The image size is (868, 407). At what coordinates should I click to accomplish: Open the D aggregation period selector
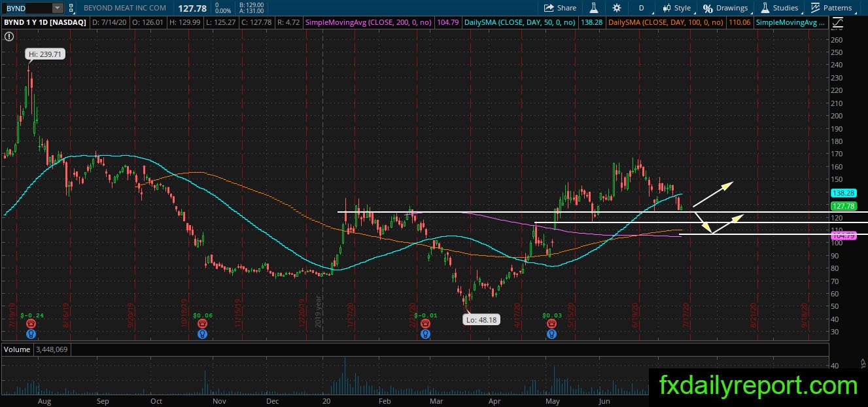pos(641,8)
